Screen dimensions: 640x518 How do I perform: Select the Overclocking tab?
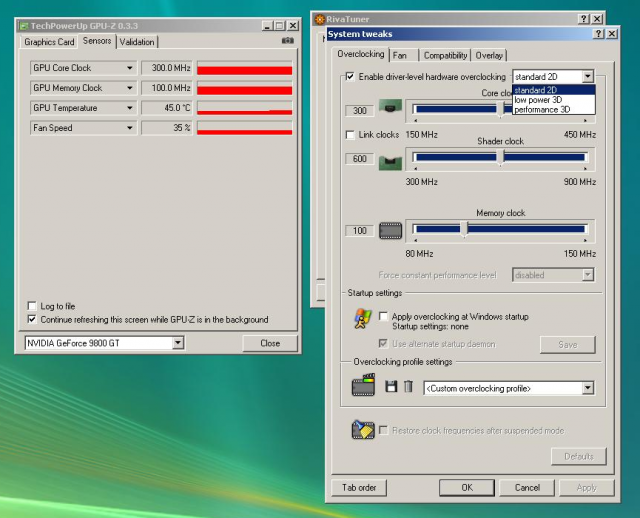[x=361, y=54]
